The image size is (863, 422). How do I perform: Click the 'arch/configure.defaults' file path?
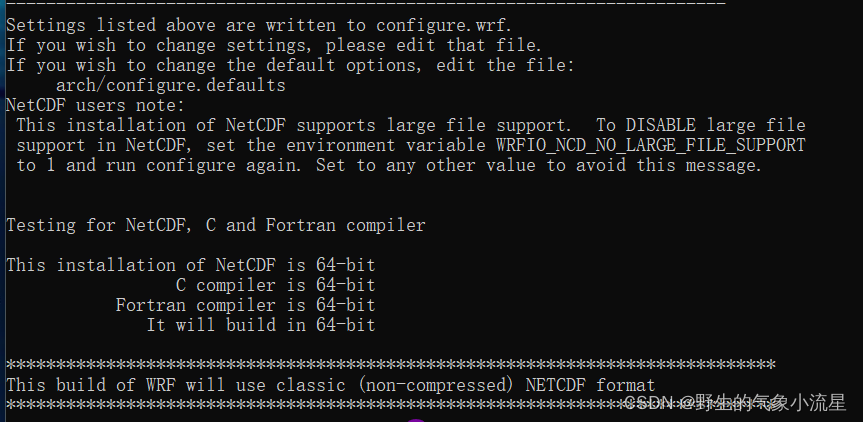[x=171, y=85]
